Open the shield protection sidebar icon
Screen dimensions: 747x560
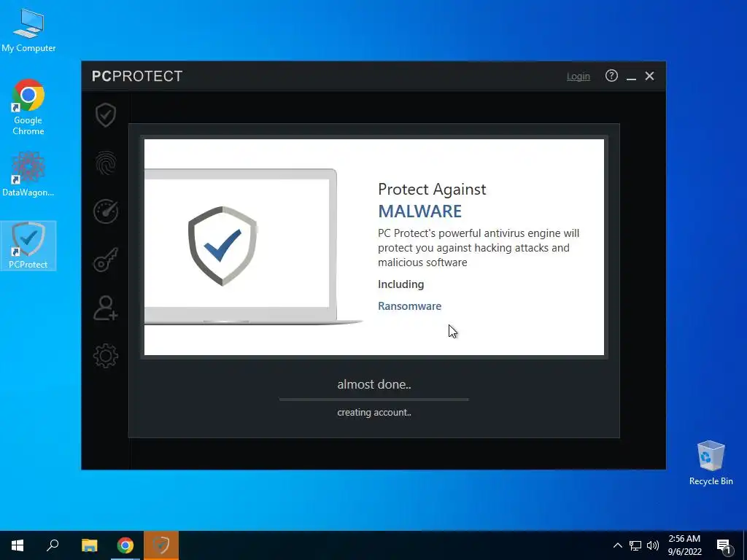[x=105, y=114]
